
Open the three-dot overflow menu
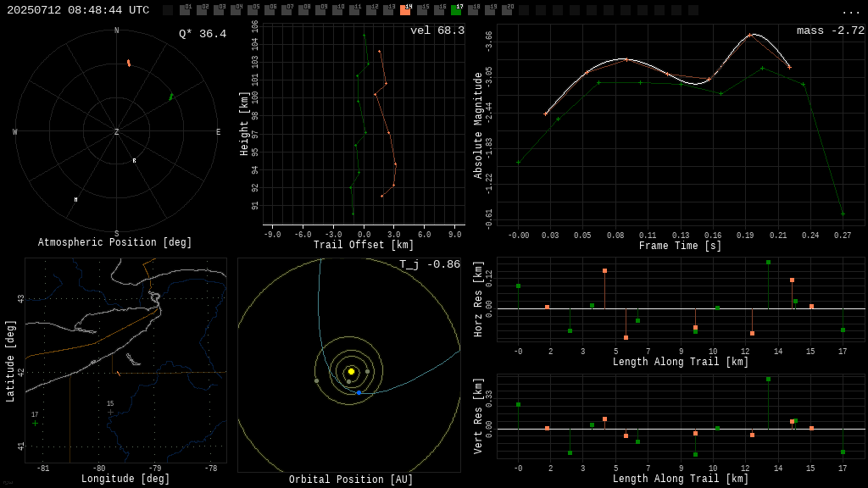tap(850, 11)
